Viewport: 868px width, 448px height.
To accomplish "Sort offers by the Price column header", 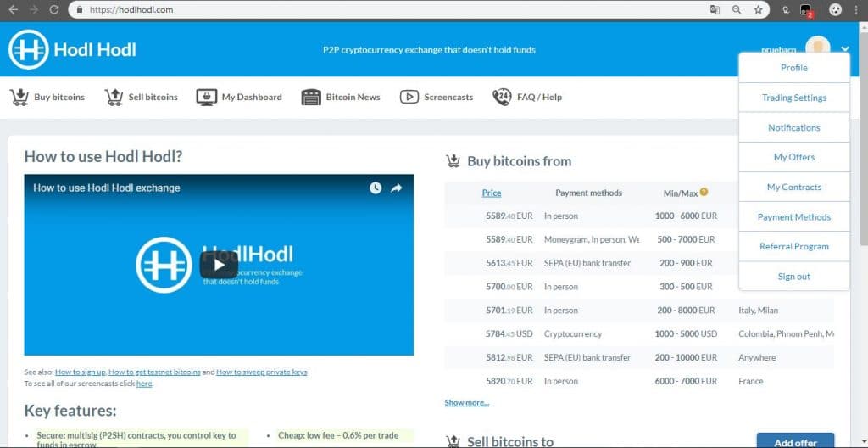I will tap(492, 193).
